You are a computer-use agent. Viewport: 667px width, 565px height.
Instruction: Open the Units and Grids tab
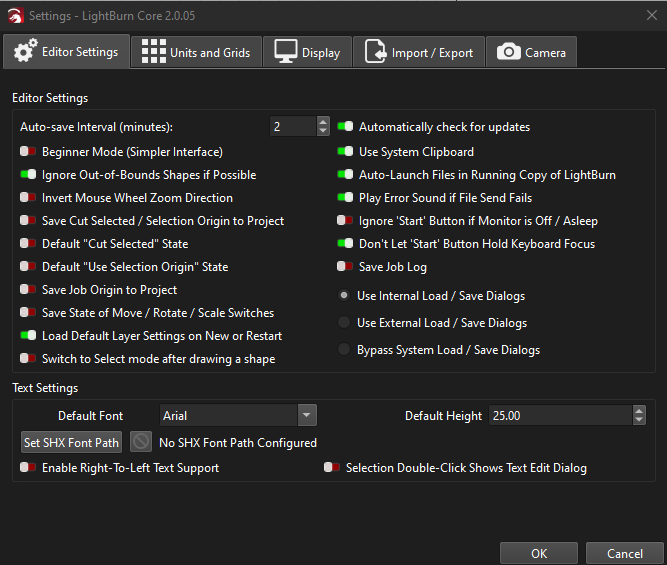[x=197, y=53]
